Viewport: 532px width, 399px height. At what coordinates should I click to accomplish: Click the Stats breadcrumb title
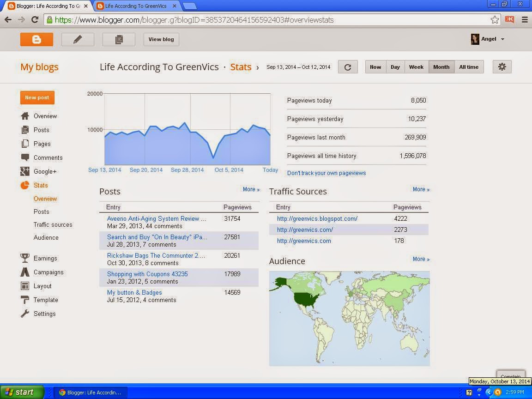241,67
